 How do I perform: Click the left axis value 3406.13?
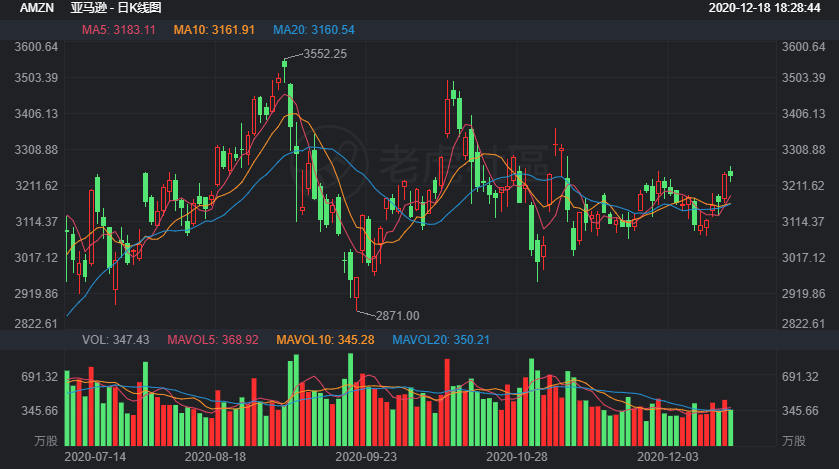coord(36,114)
